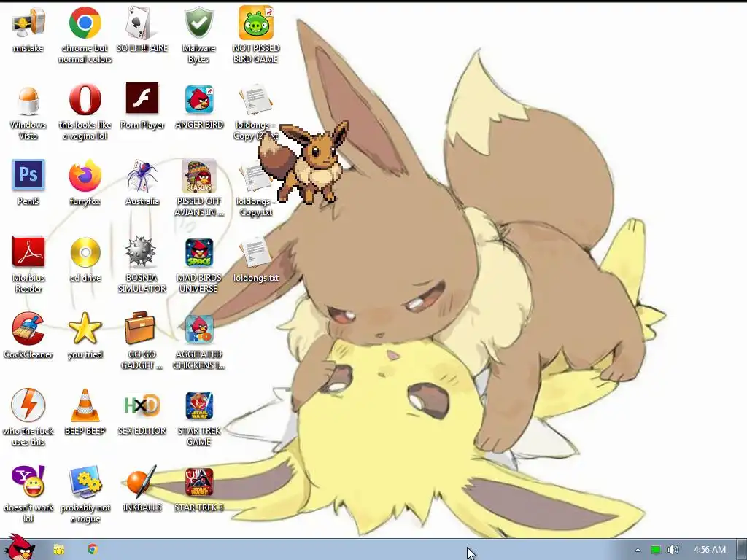Open the volume speaker tray icon

[x=673, y=550]
